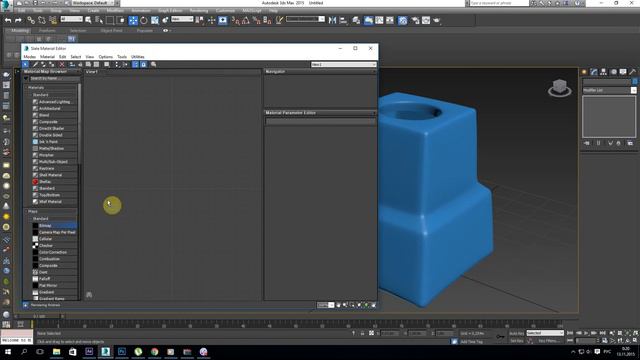Activate the Select and Link tool

31,20
